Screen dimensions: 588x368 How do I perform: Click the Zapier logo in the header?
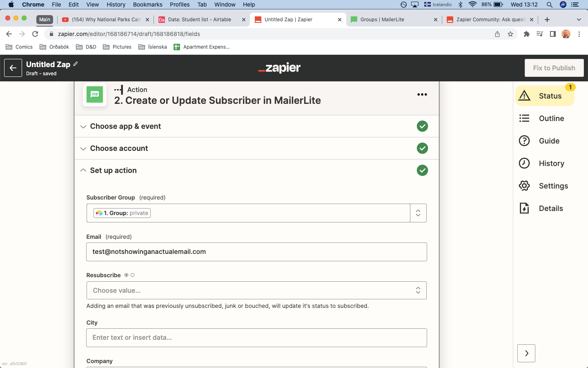(x=280, y=68)
